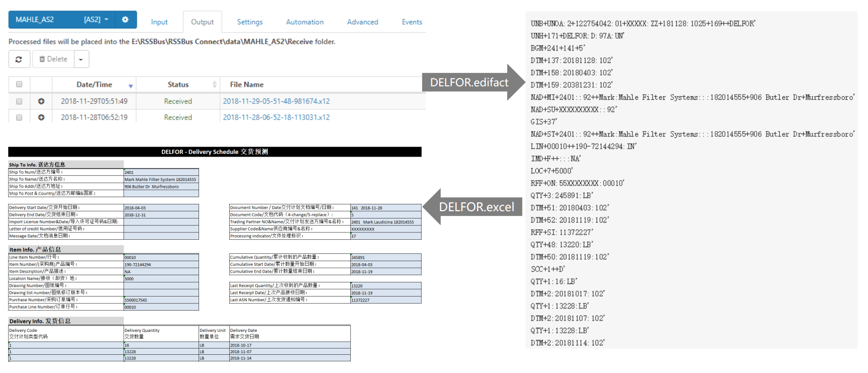The image size is (868, 373).
Task: Switch to the Input tab
Action: tap(159, 22)
